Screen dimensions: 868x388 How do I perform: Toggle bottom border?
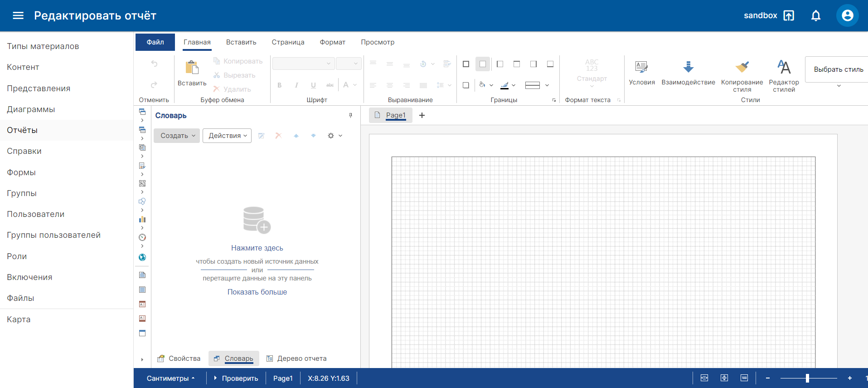tap(550, 64)
